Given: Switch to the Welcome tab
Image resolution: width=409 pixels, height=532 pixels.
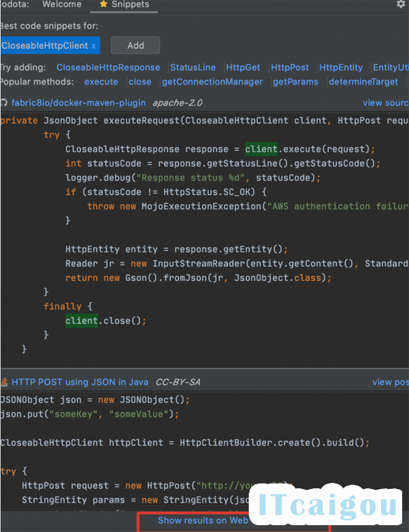Looking at the screenshot, I should pos(62,4).
